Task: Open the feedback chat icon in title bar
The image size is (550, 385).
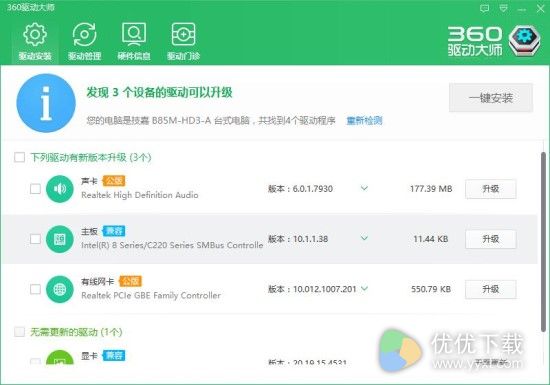Action: (x=484, y=8)
